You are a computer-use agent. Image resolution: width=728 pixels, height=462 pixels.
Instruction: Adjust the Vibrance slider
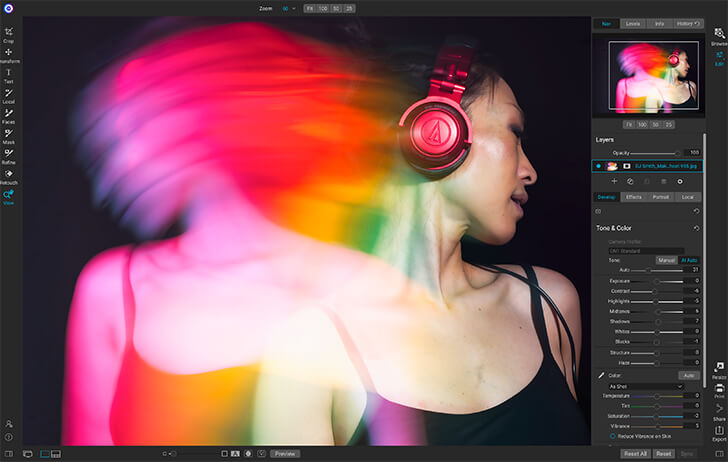click(656, 426)
